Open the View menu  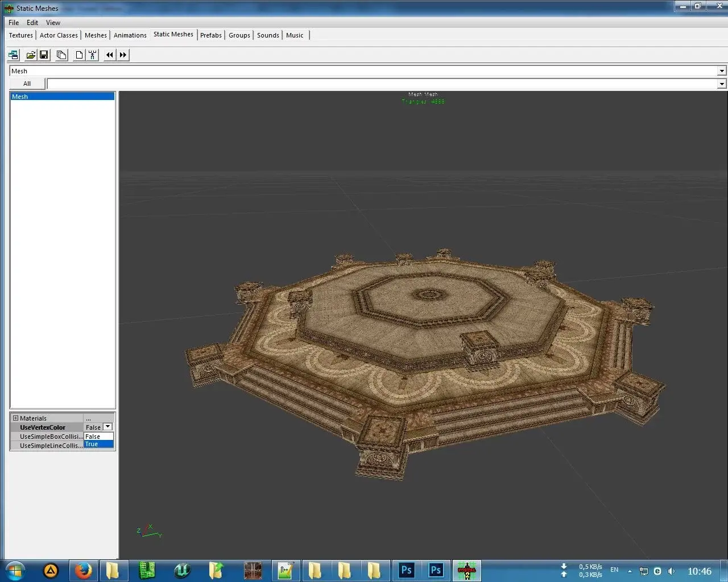click(x=53, y=23)
